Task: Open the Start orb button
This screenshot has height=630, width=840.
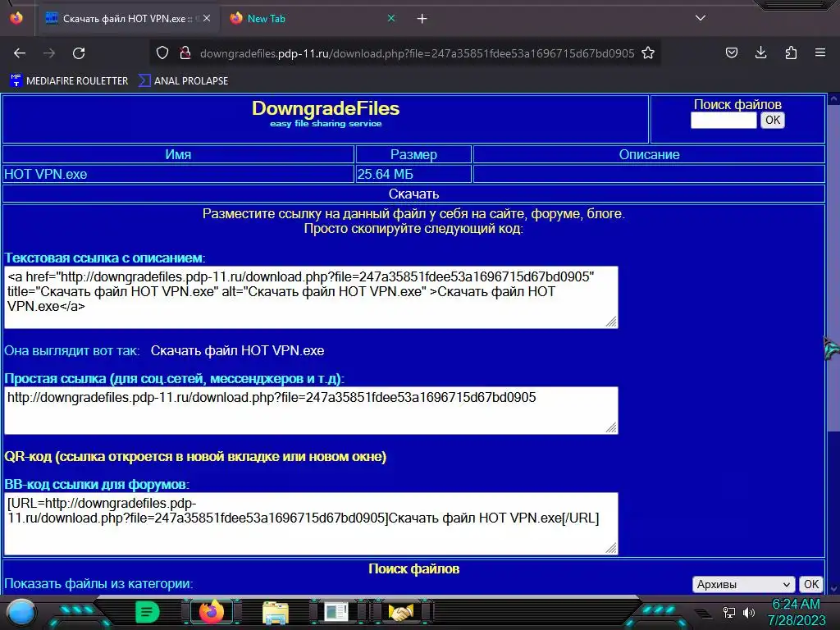Action: 21,612
